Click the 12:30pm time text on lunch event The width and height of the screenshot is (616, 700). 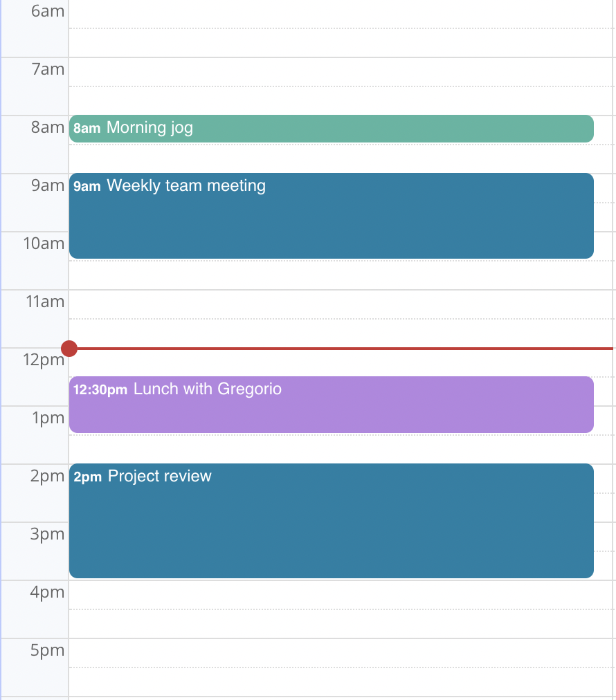(x=100, y=389)
